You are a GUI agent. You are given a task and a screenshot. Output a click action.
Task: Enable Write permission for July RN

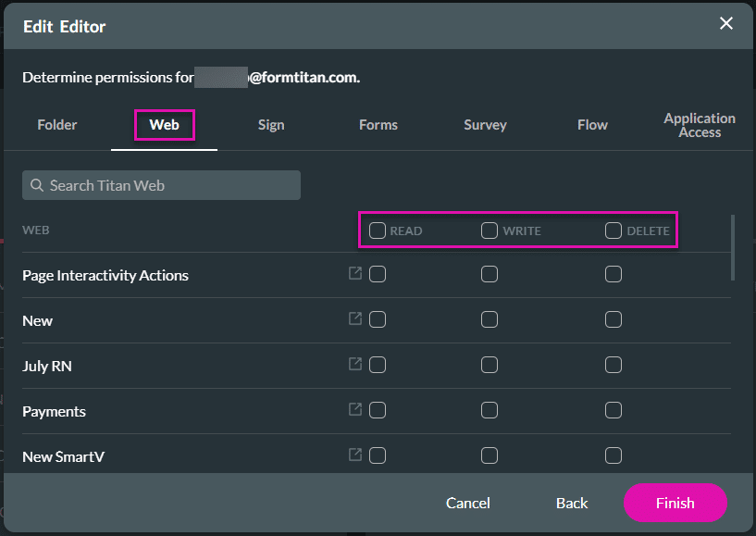[x=490, y=365]
